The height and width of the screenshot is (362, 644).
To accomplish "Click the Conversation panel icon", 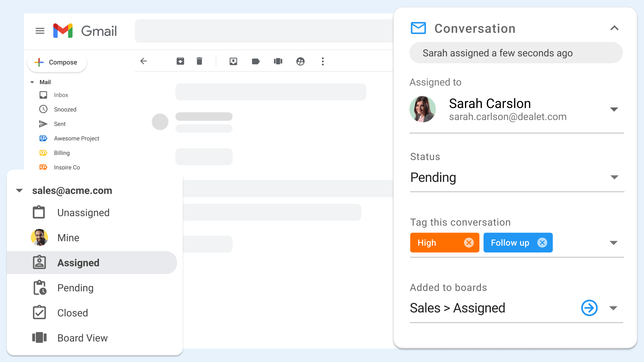I will 418,28.
